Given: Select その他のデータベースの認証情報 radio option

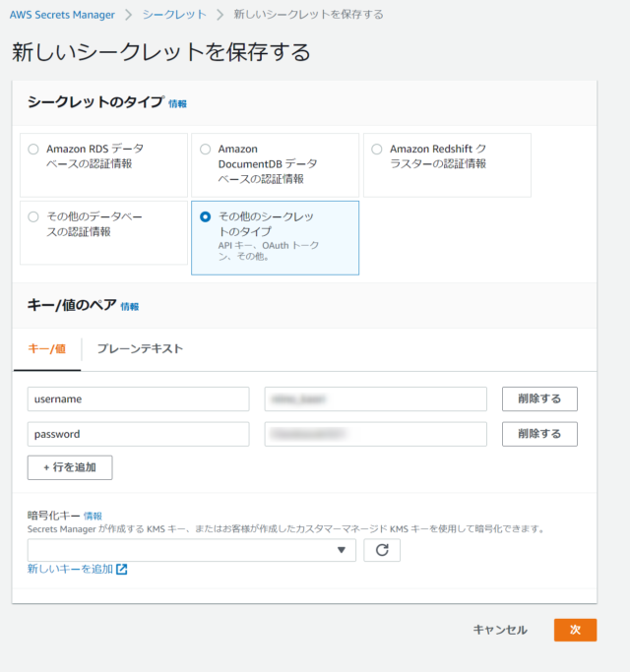Looking at the screenshot, I should [33, 216].
